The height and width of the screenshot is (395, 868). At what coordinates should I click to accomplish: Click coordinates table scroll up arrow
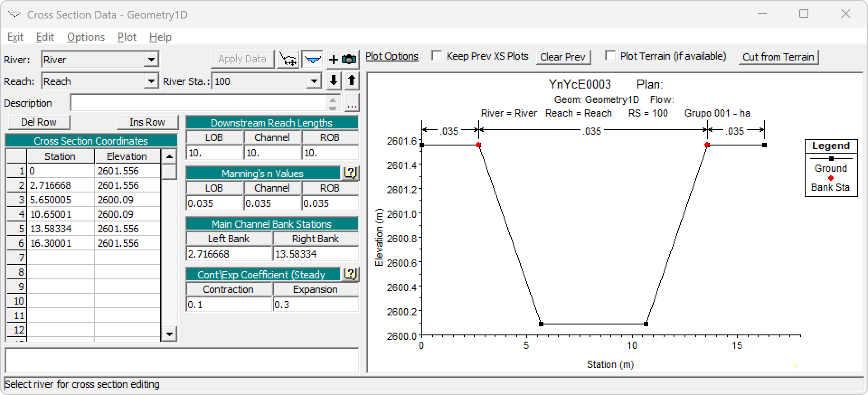(169, 157)
